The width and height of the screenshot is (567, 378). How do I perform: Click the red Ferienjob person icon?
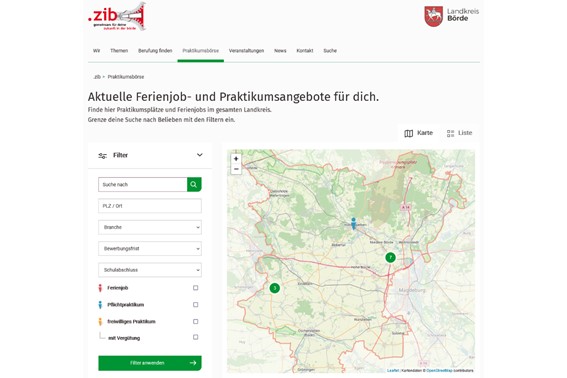point(101,288)
